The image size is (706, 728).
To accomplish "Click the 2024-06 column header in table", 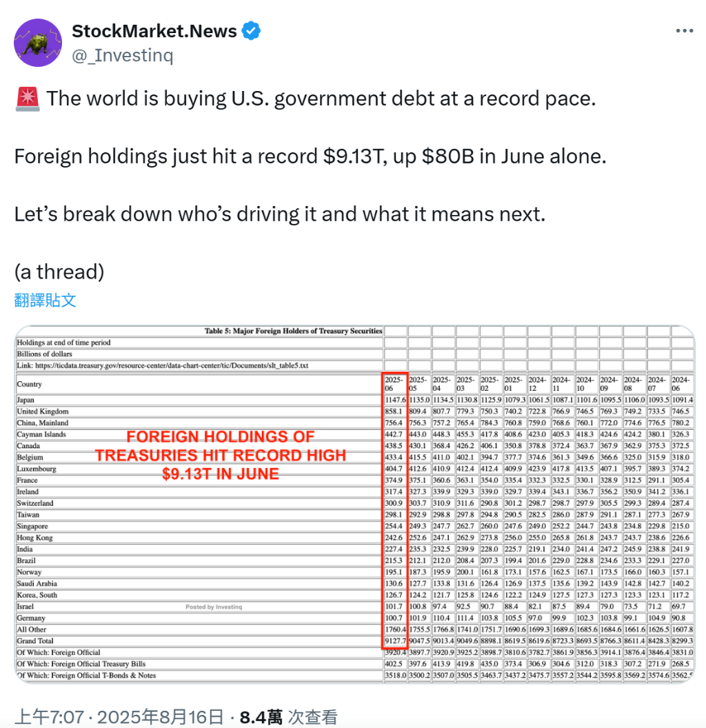I will click(x=681, y=384).
